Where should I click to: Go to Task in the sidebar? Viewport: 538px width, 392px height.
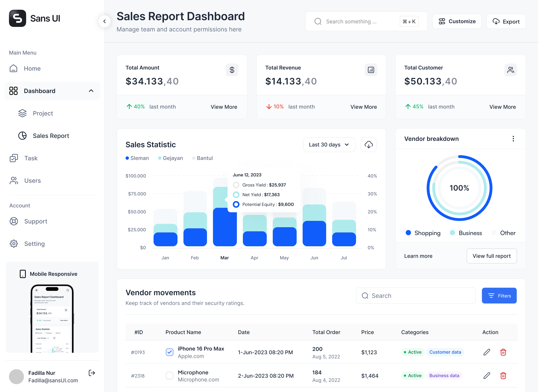coord(31,158)
